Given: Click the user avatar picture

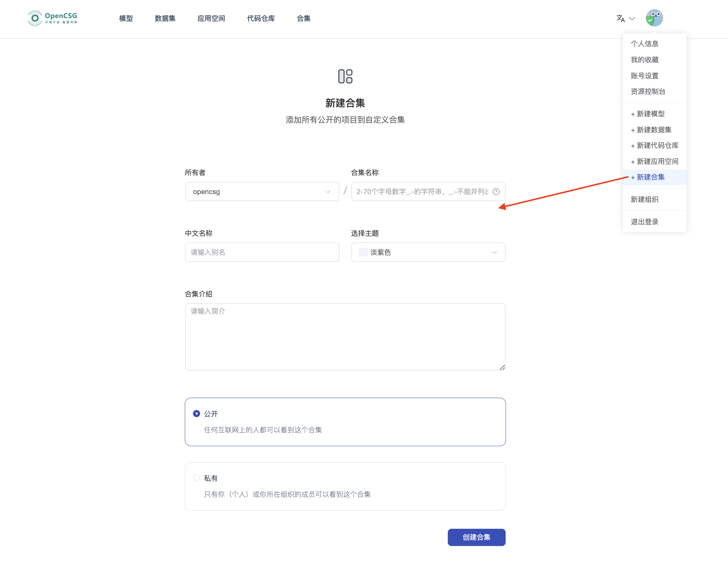Looking at the screenshot, I should pyautogui.click(x=654, y=18).
